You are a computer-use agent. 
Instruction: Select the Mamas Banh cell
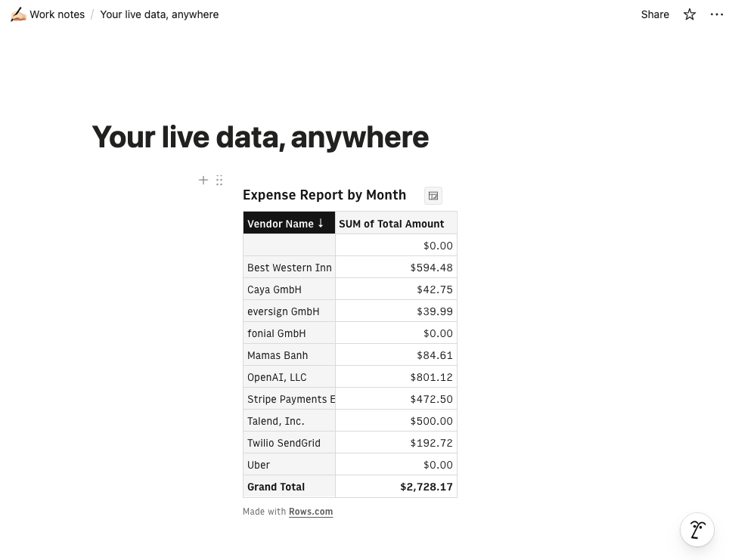pos(289,355)
